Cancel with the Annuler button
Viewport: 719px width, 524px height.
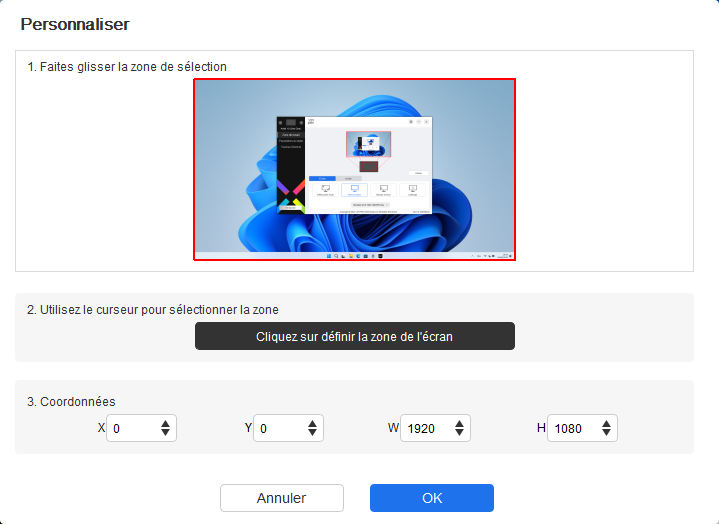tap(282, 498)
